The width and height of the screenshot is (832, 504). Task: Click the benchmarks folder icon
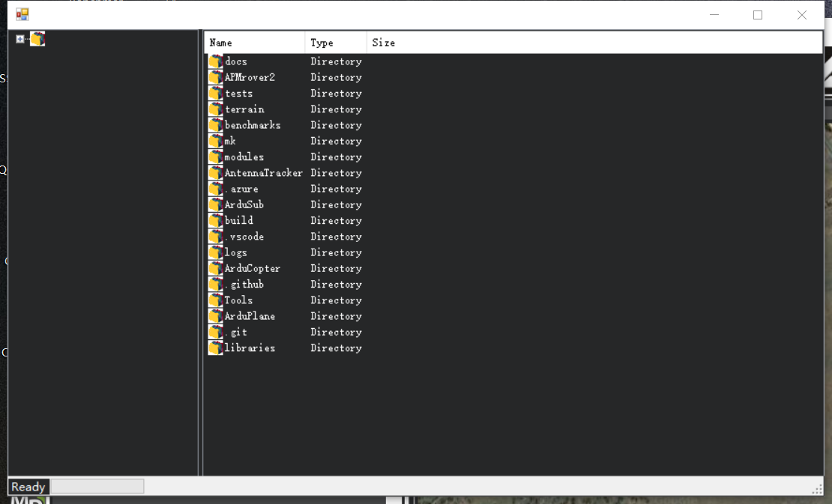click(215, 125)
